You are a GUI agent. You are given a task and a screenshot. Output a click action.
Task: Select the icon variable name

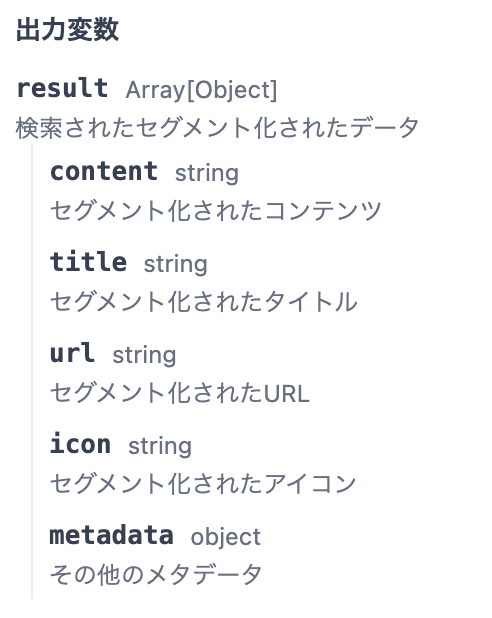coord(80,444)
